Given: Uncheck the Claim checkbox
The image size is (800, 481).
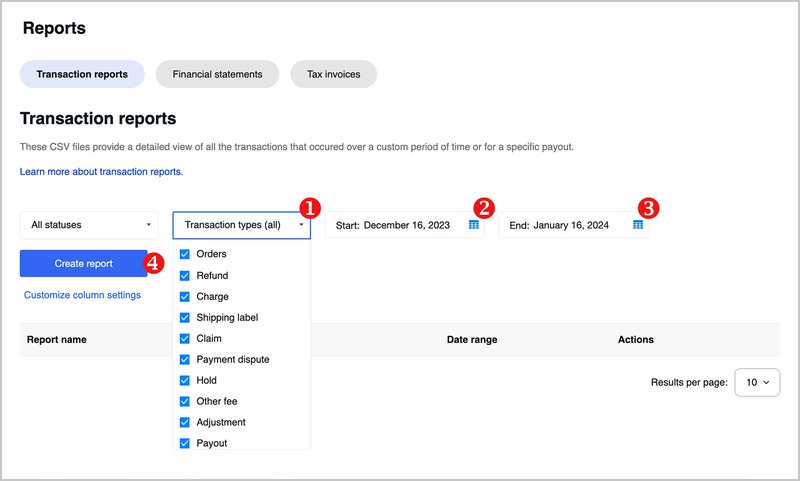Looking at the screenshot, I should point(185,338).
